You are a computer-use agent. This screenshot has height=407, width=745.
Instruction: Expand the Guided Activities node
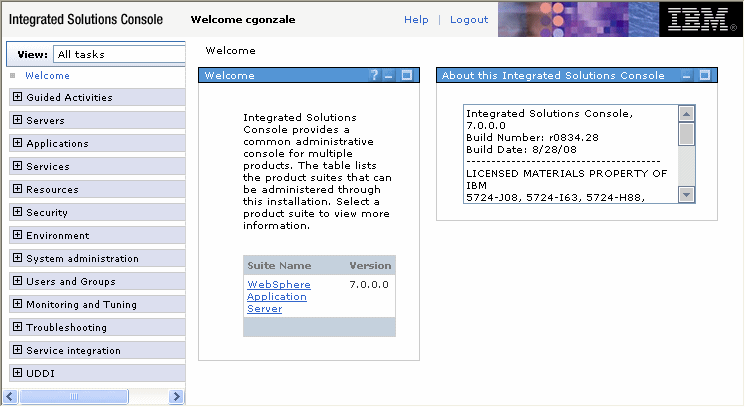pyautogui.click(x=18, y=97)
